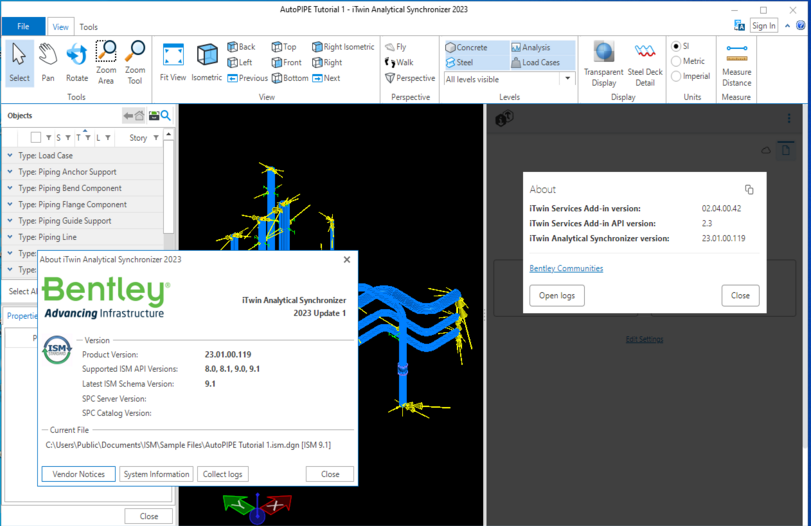Activate Measure Distance tool
Viewport: 811px width, 526px height.
click(737, 64)
